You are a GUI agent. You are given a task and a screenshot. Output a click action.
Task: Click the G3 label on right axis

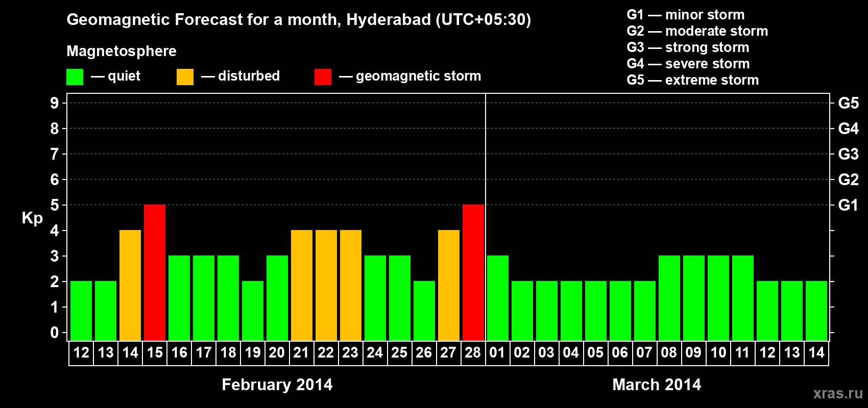(849, 154)
